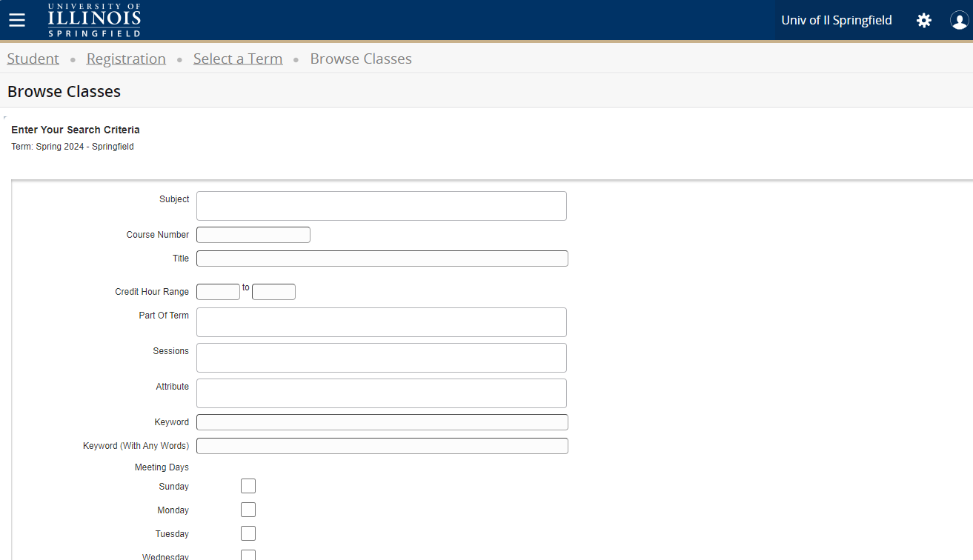Open the navigation hamburger menu
Image resolution: width=973 pixels, height=560 pixels.
click(16, 20)
